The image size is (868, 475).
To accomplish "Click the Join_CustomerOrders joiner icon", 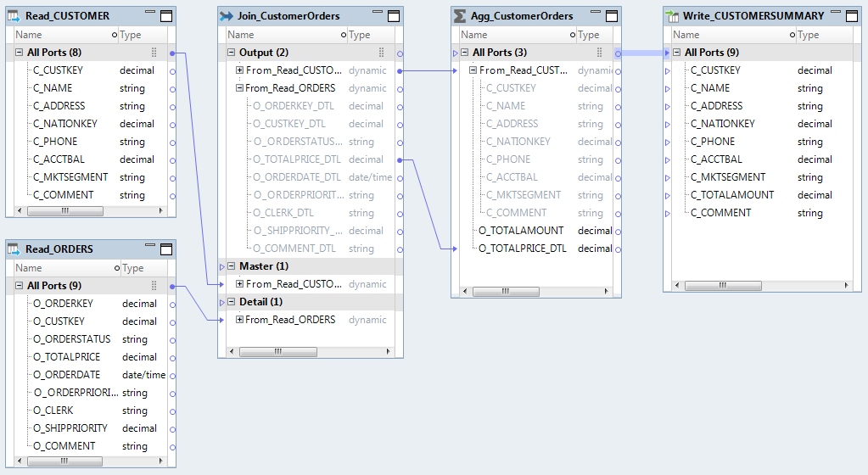I will pos(226,16).
